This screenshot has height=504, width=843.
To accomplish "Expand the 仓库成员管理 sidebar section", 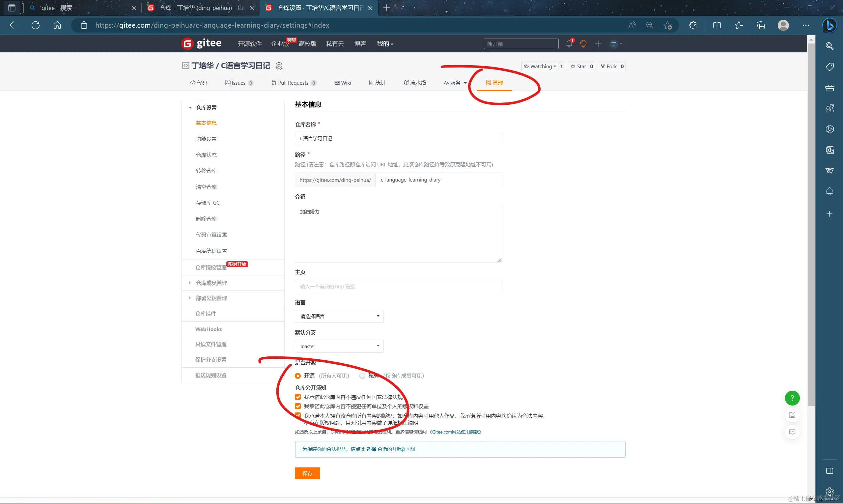I will point(211,283).
